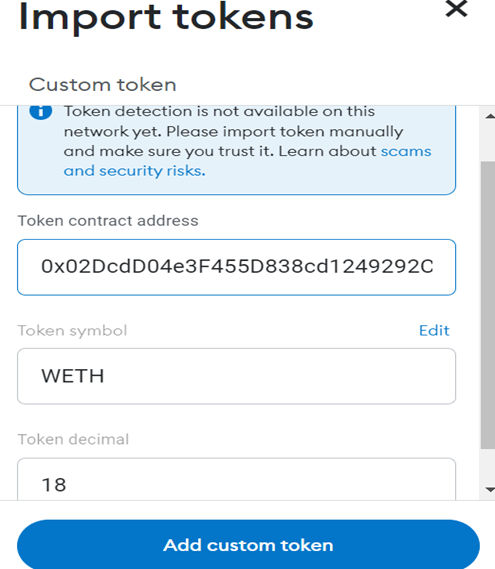Select the Custom token tab

pos(103,85)
